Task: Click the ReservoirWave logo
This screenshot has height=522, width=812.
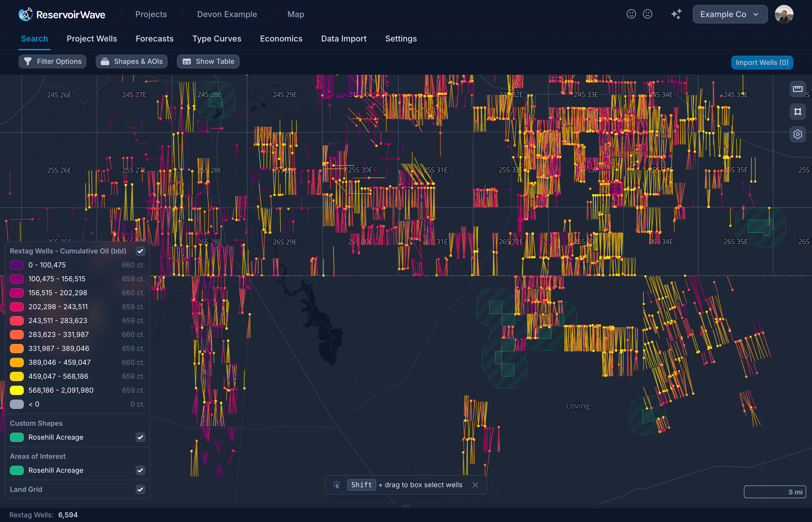Action: coord(62,14)
